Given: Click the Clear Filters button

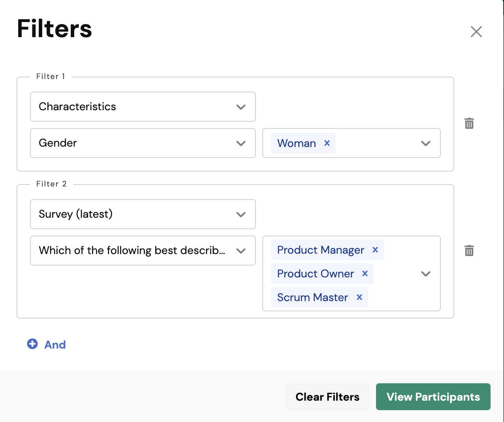Looking at the screenshot, I should [x=327, y=397].
